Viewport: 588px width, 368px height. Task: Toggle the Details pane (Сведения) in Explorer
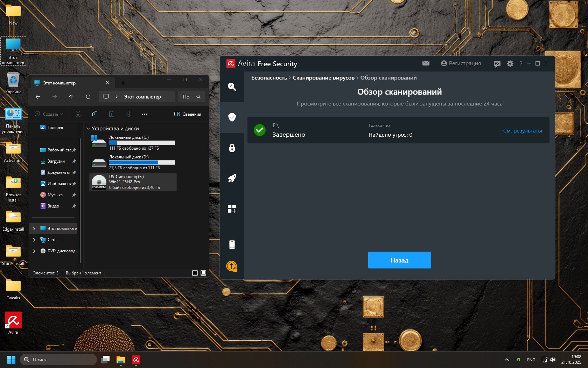tap(188, 114)
